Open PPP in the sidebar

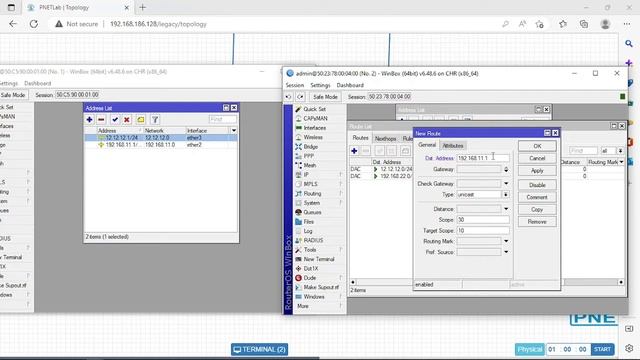point(309,156)
